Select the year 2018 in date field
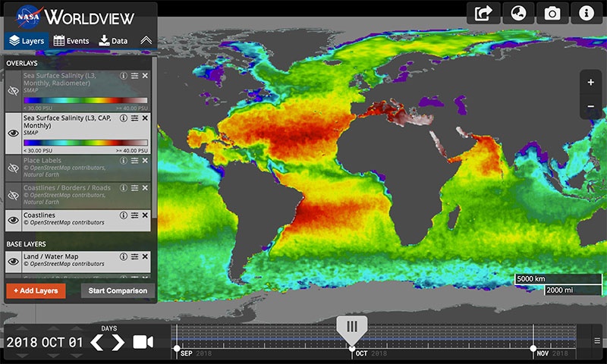Image resolution: width=607 pixels, height=364 pixels. (22, 342)
